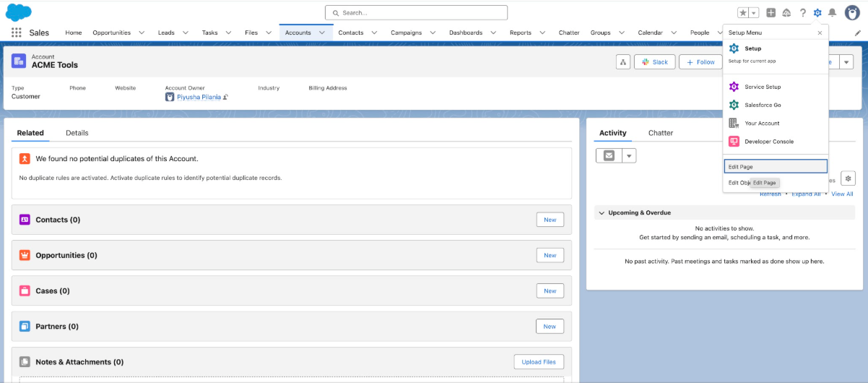Viewport: 868px width, 383px height.
Task: Open the Reports nav tab
Action: [521, 33]
